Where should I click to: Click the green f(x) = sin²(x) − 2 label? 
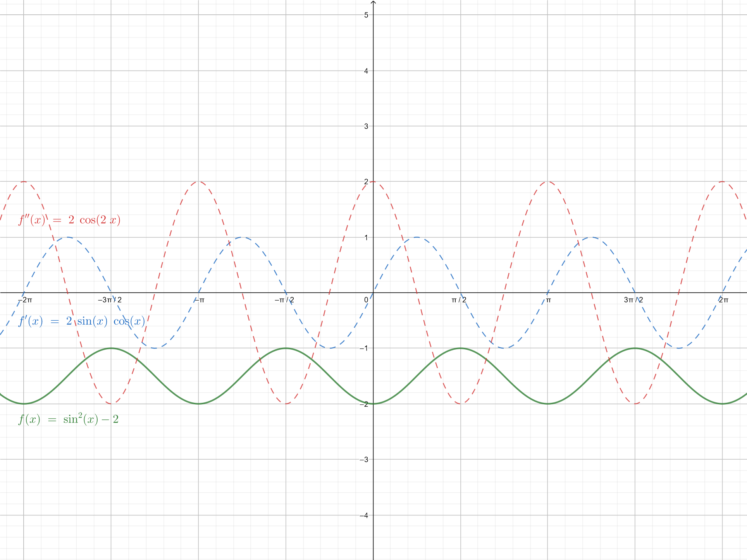[x=69, y=419]
